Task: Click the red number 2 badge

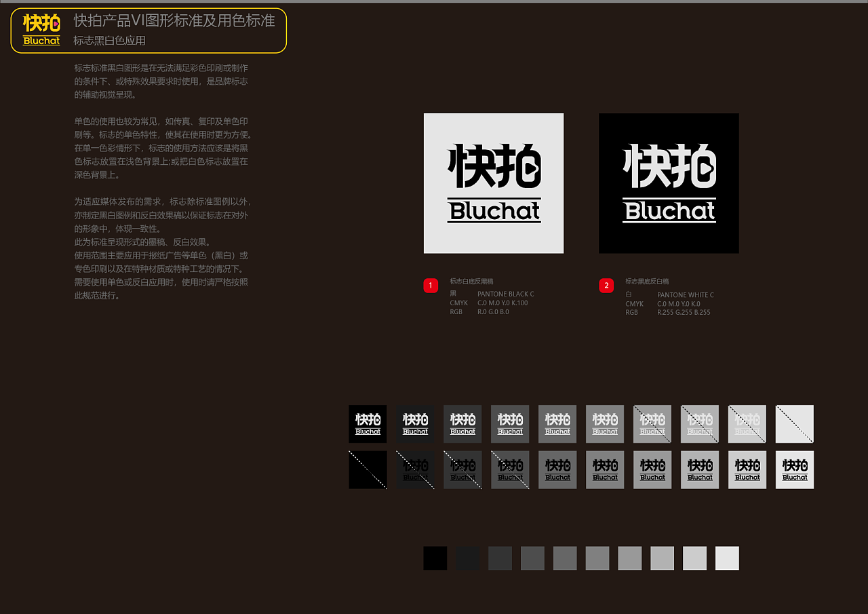Action: 606,286
